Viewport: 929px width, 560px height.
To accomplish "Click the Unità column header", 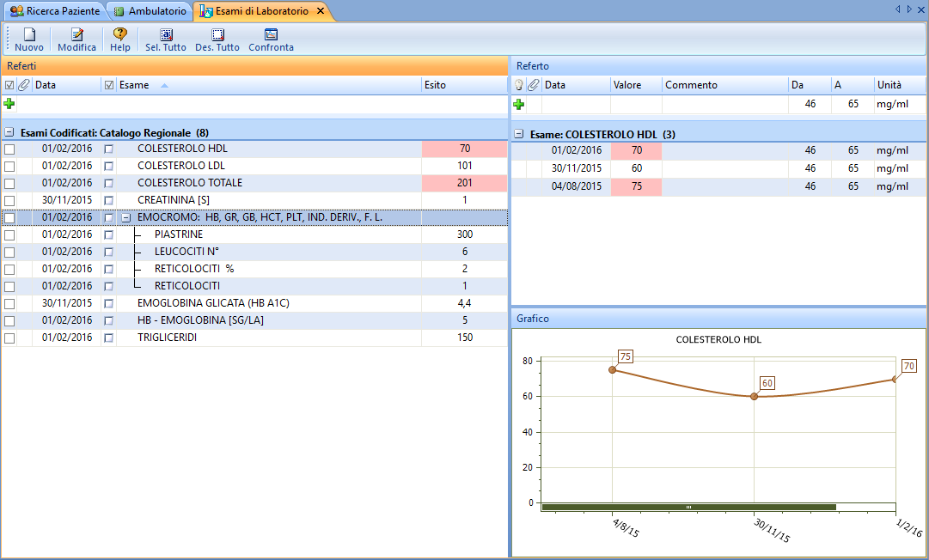I will coord(901,85).
